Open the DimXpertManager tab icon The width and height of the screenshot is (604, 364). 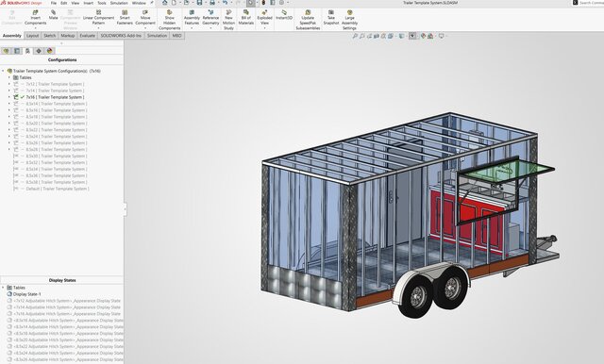pyautogui.click(x=39, y=51)
